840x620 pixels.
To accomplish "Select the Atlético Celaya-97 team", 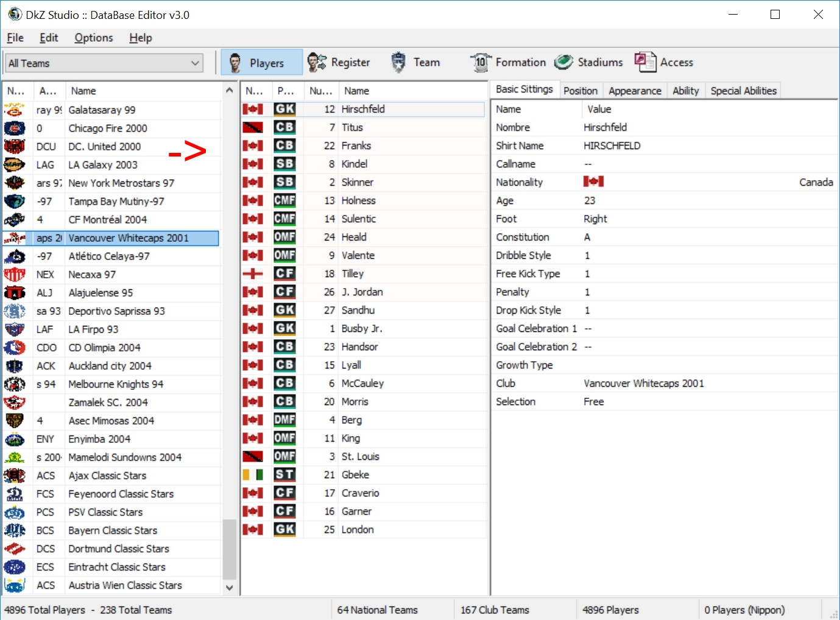I will pos(111,256).
